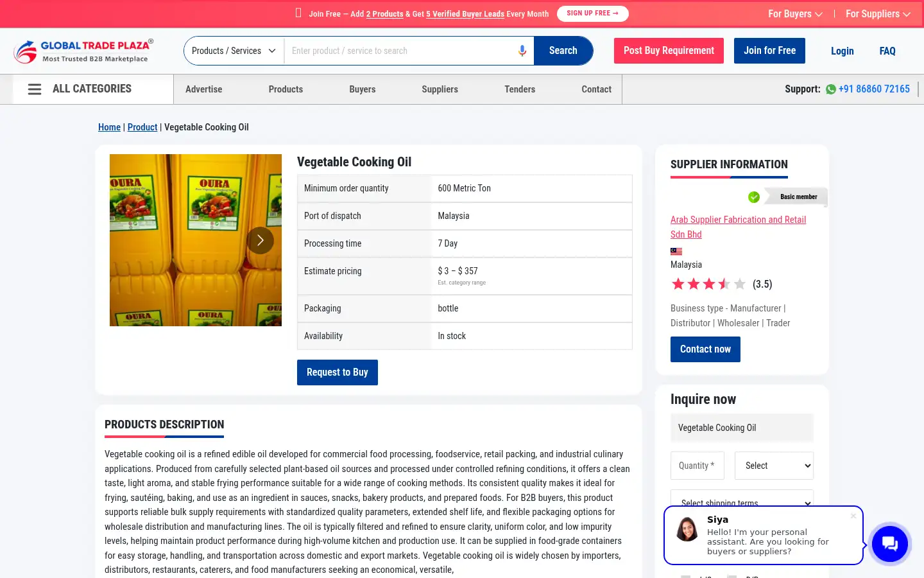The height and width of the screenshot is (578, 924).
Task: Open the Advertise menu item
Action: pyautogui.click(x=204, y=89)
